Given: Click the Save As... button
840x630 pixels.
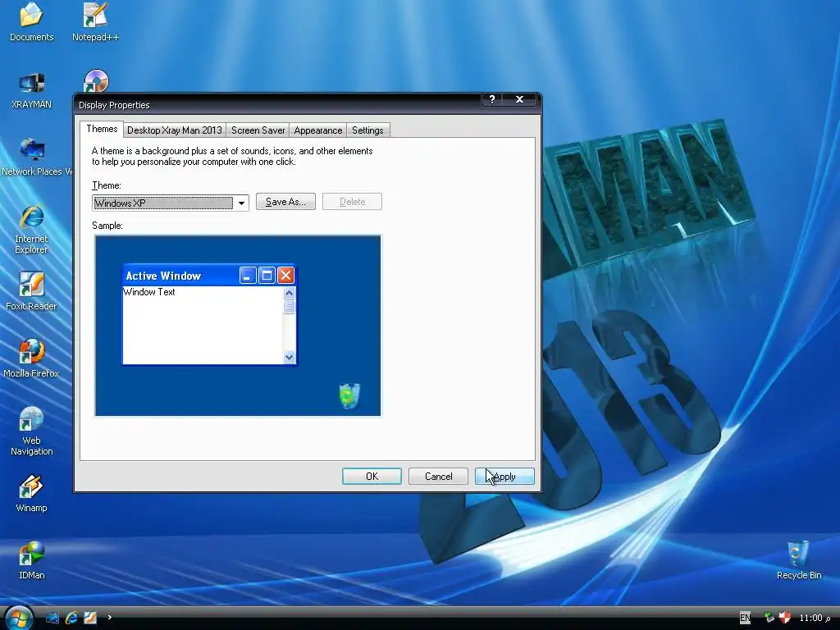Looking at the screenshot, I should (285, 202).
